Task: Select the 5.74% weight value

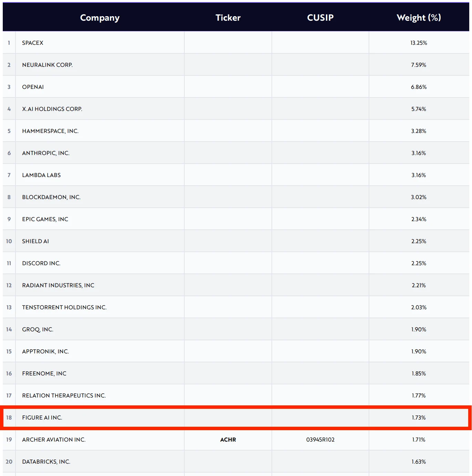Action: [419, 109]
